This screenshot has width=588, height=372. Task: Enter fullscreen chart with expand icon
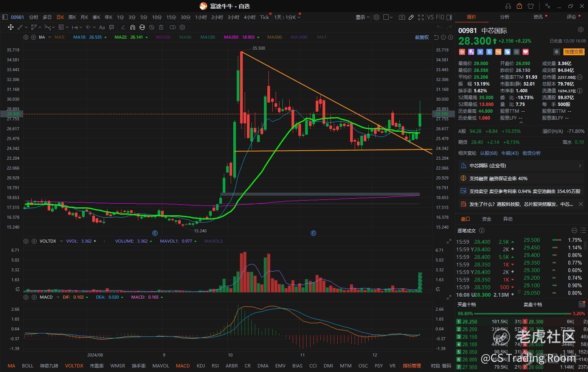coord(421,17)
